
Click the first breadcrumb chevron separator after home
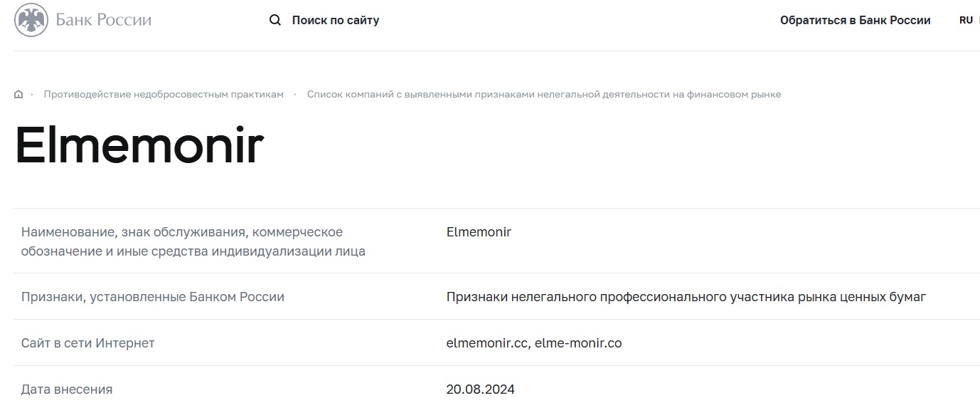click(32, 95)
